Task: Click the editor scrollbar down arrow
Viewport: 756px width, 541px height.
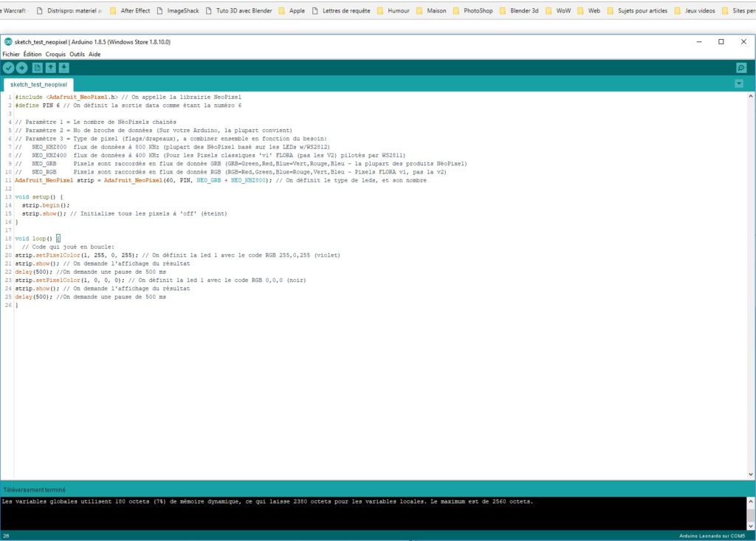Action: pyautogui.click(x=751, y=475)
